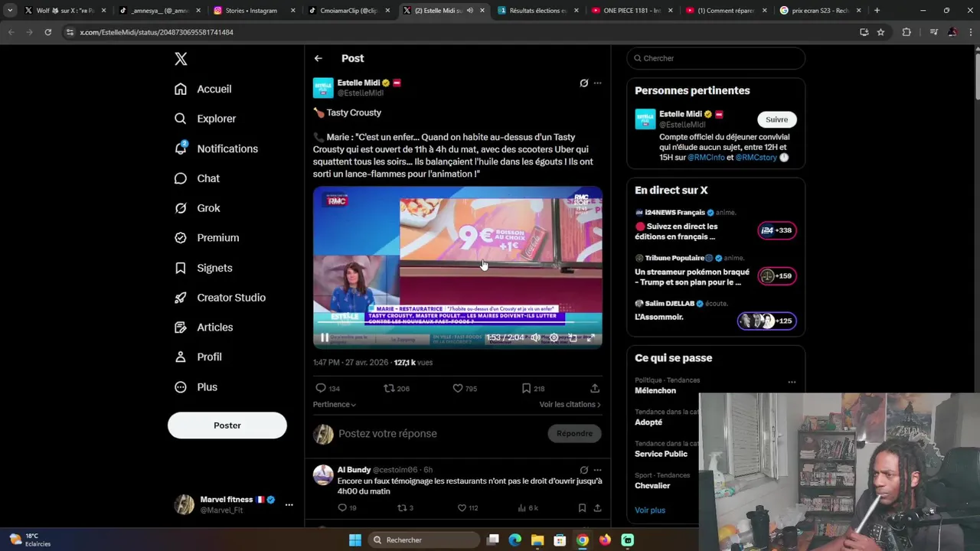Open the Plus menu in sidebar
The height and width of the screenshot is (551, 980).
tap(195, 387)
